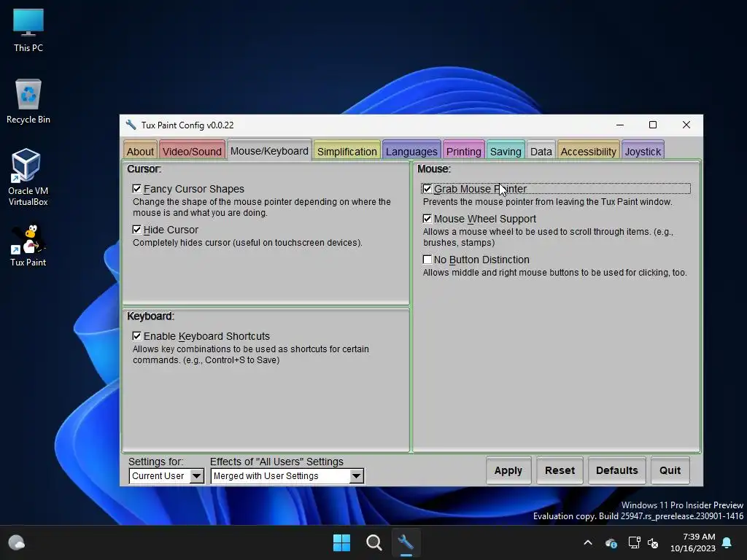Enable No Button Distinction checkbox
Screen dimensions: 747x560
click(427, 260)
